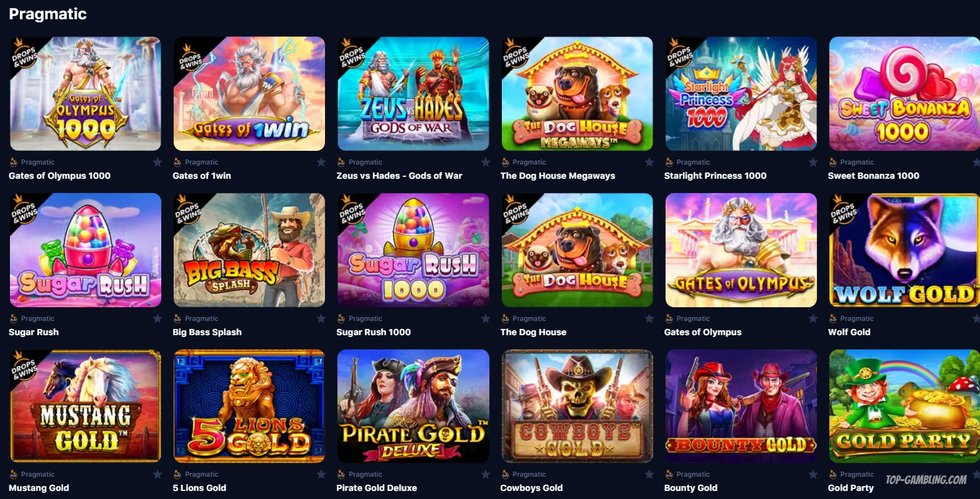The height and width of the screenshot is (499, 980).
Task: Mark Zeus vs Hades as favorite
Action: [x=486, y=162]
